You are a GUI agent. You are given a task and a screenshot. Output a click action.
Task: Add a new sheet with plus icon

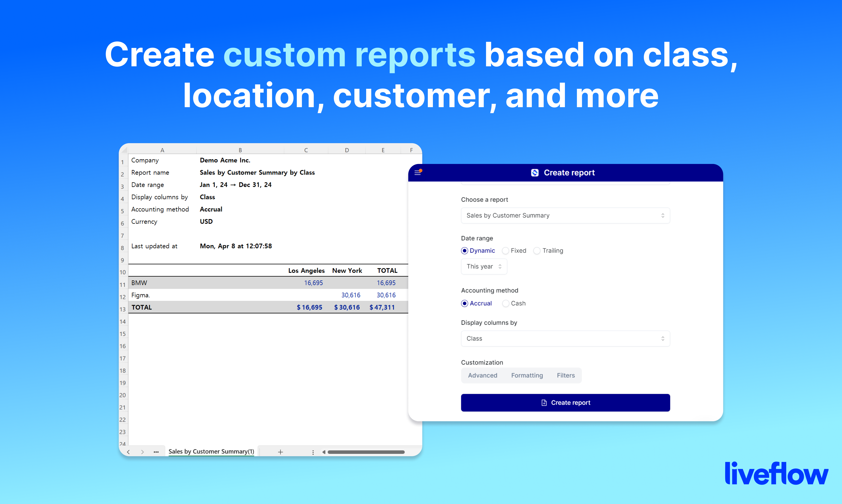(x=280, y=452)
